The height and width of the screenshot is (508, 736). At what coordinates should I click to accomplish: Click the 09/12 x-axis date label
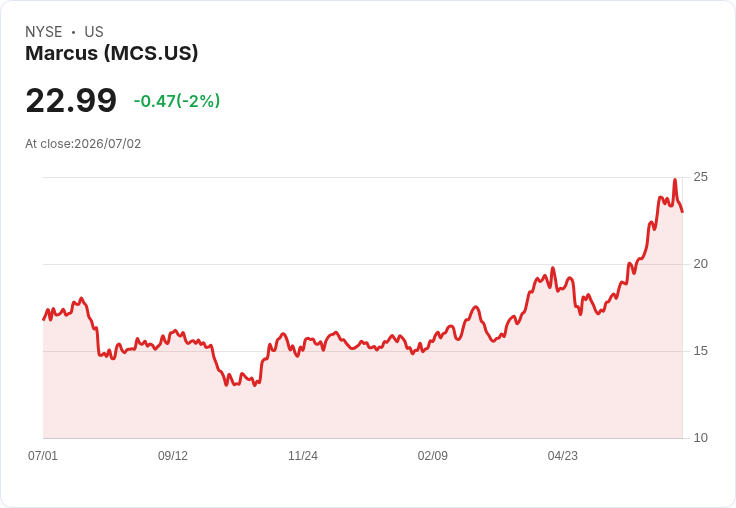(x=173, y=455)
